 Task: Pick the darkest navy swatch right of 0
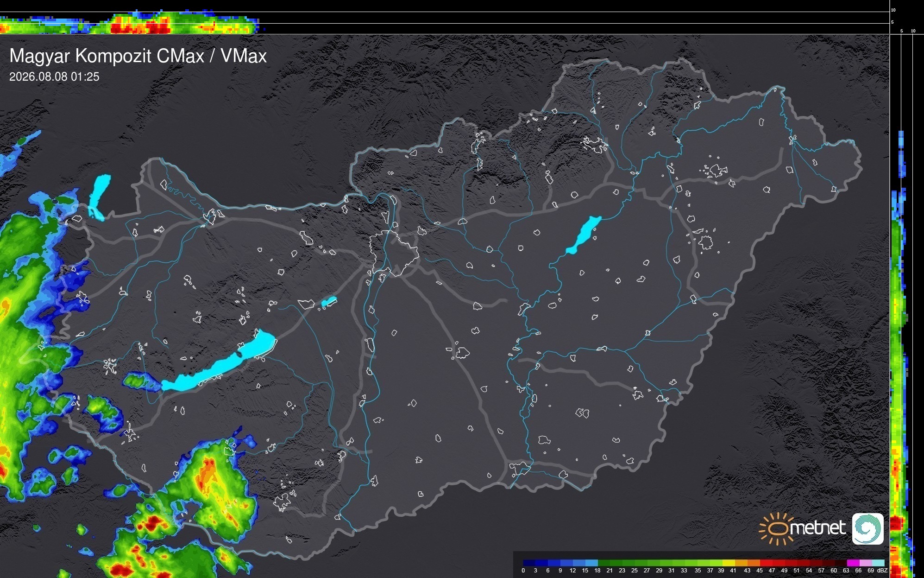pos(529,563)
